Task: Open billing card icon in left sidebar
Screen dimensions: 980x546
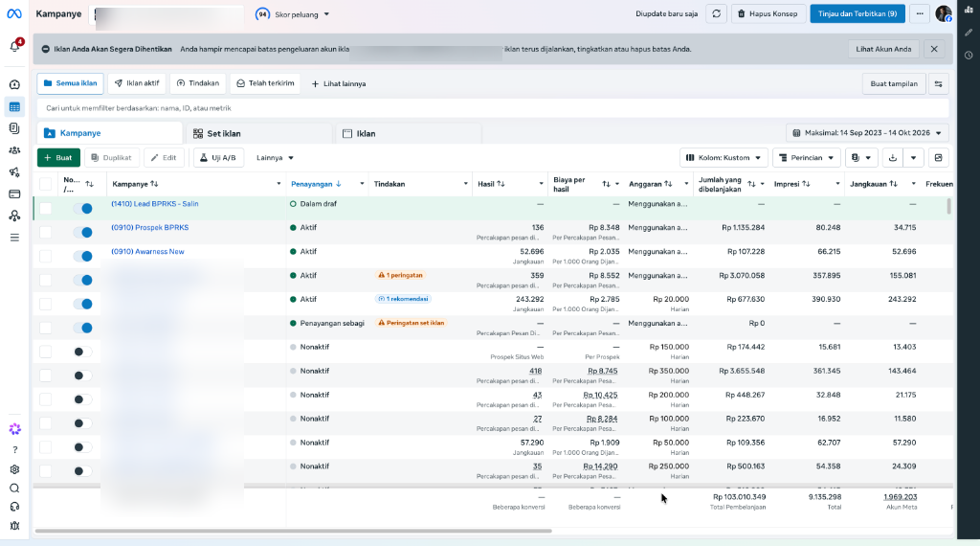Action: pyautogui.click(x=14, y=193)
